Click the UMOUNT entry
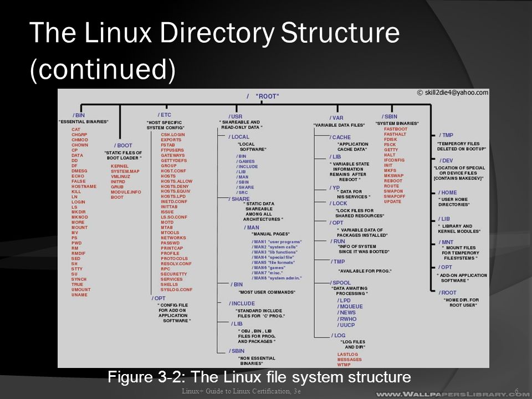532x399 pixels. pos(81,289)
